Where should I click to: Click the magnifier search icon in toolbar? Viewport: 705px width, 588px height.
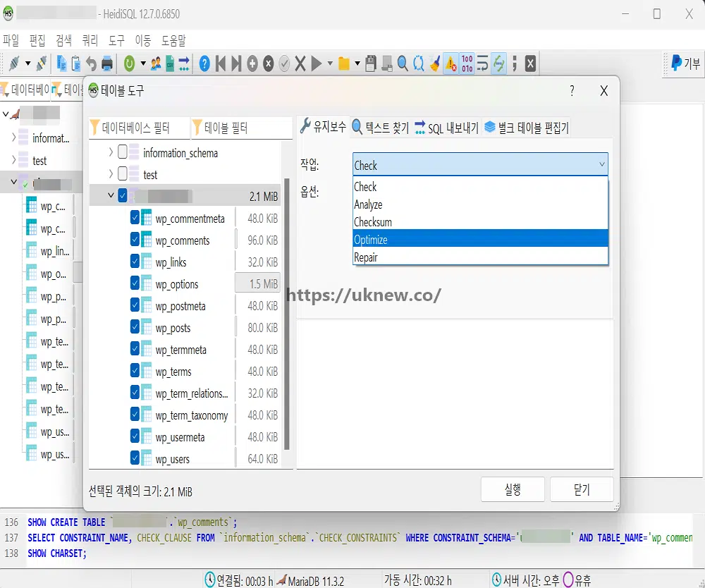tap(403, 64)
